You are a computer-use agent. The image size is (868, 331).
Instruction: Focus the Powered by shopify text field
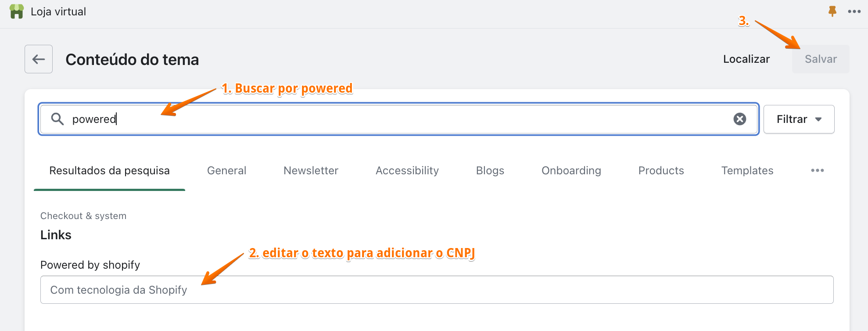pos(437,290)
